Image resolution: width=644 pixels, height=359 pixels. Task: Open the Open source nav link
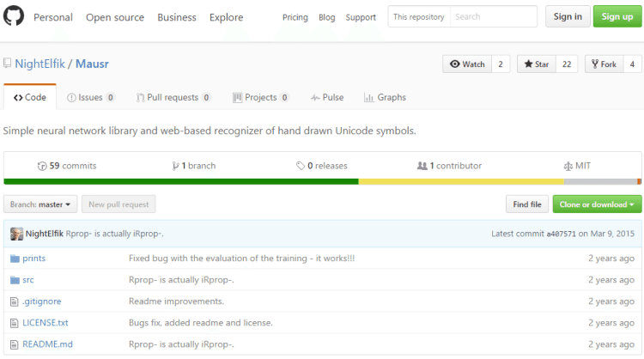115,17
